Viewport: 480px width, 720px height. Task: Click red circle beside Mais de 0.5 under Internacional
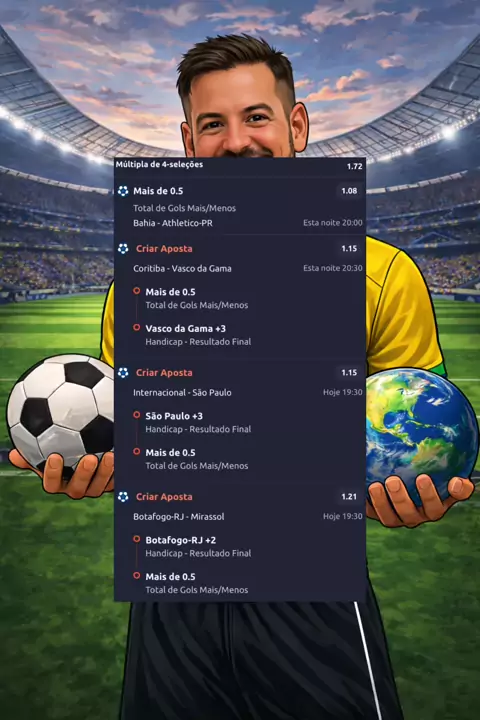136,452
